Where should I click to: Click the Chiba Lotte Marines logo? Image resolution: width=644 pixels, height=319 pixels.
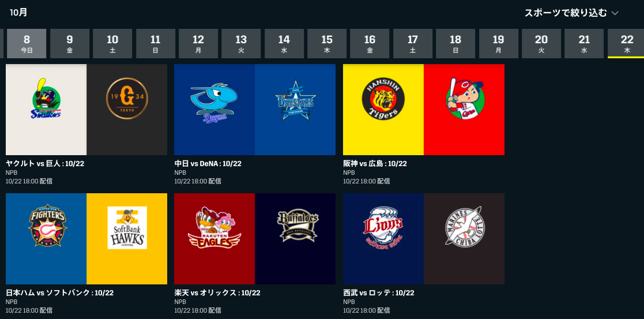point(465,227)
